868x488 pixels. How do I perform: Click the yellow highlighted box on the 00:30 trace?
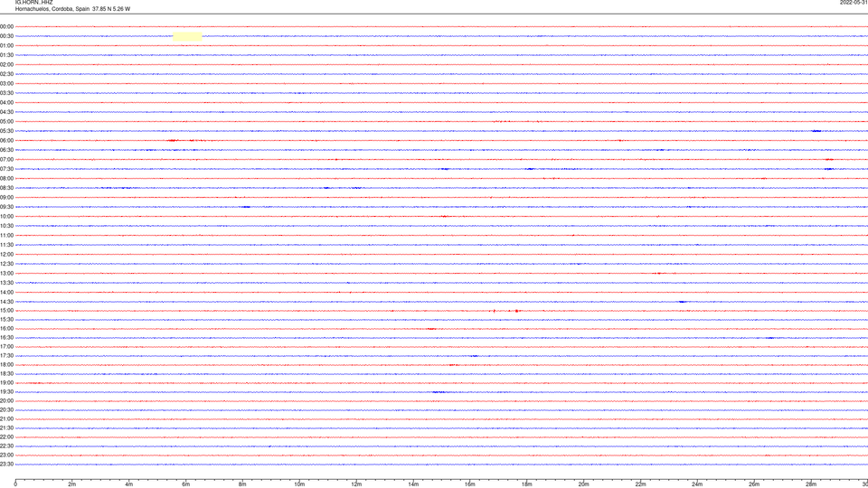pos(188,36)
